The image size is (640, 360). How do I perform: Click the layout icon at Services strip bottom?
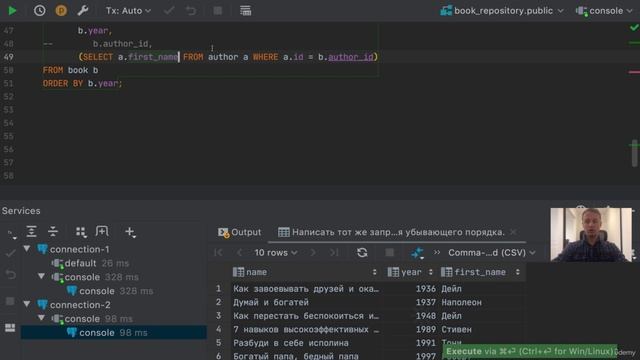tap(10, 327)
